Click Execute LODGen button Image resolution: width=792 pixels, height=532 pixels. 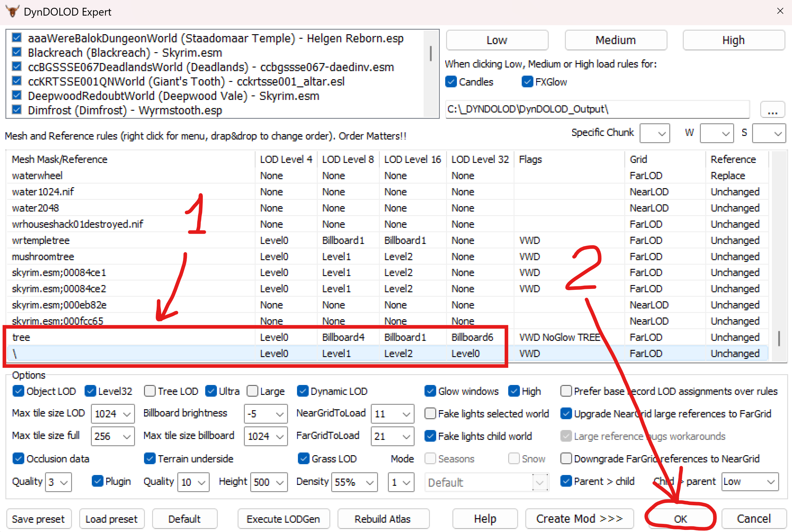(x=283, y=519)
